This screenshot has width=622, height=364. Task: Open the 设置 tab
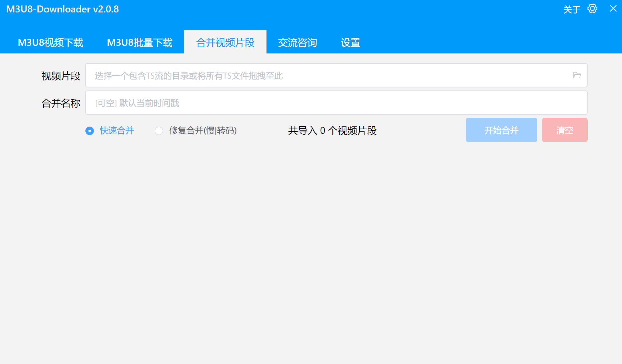coord(350,43)
